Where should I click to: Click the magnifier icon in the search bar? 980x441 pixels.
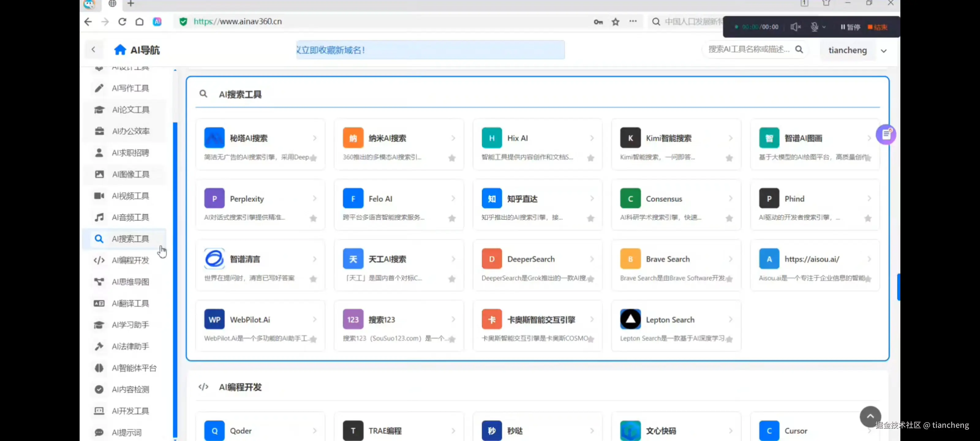tap(800, 50)
